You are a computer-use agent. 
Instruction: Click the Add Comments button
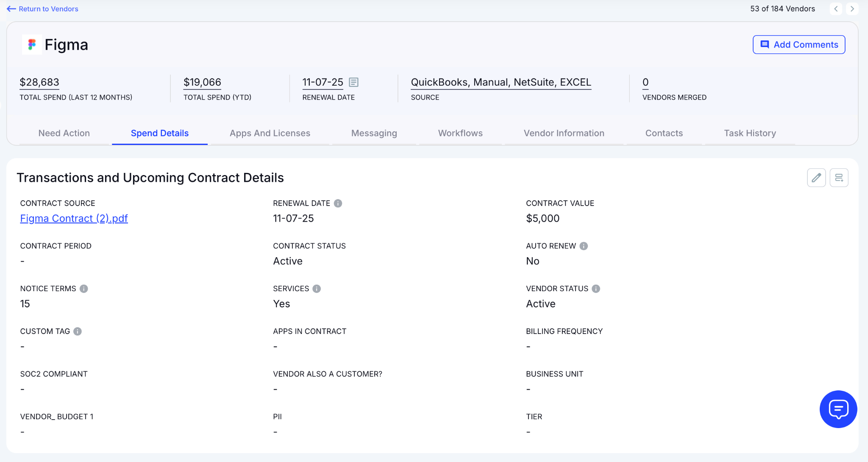click(x=798, y=45)
